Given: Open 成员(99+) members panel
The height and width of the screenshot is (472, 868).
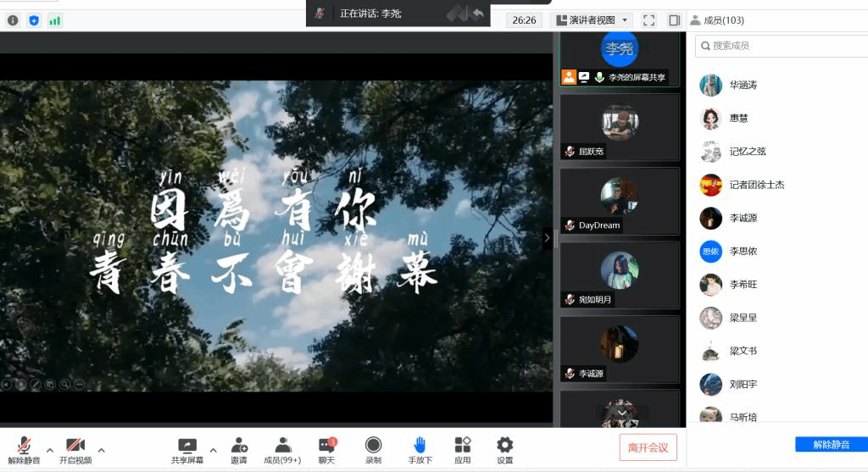Looking at the screenshot, I should [282, 449].
